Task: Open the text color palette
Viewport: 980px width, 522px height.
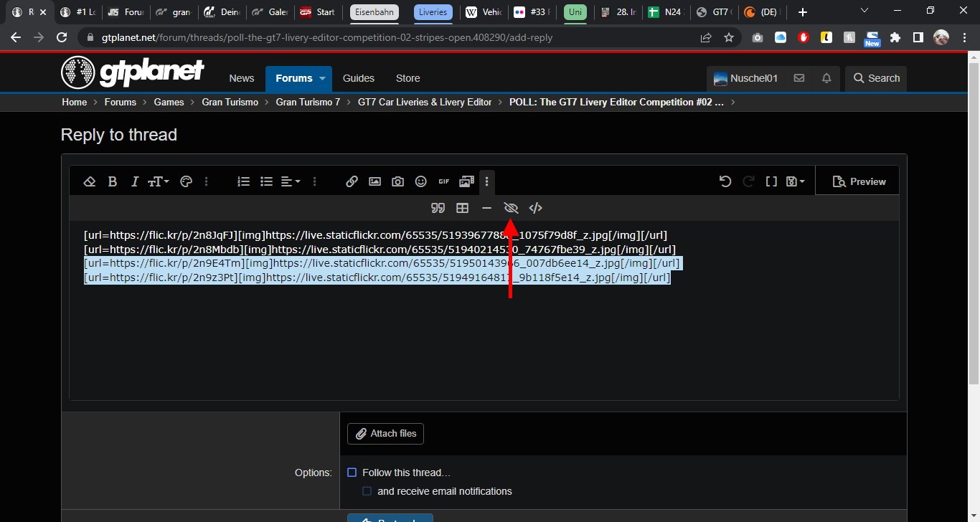Action: (186, 181)
